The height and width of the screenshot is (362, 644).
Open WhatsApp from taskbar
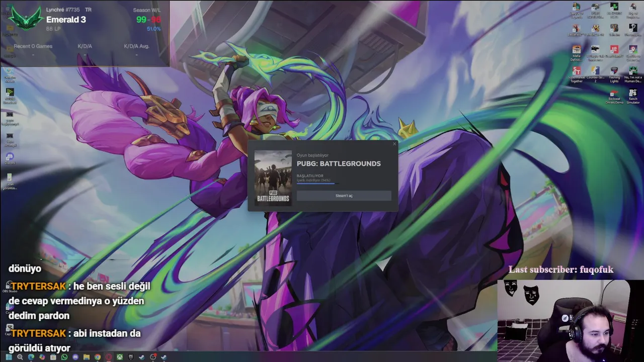pos(64,357)
